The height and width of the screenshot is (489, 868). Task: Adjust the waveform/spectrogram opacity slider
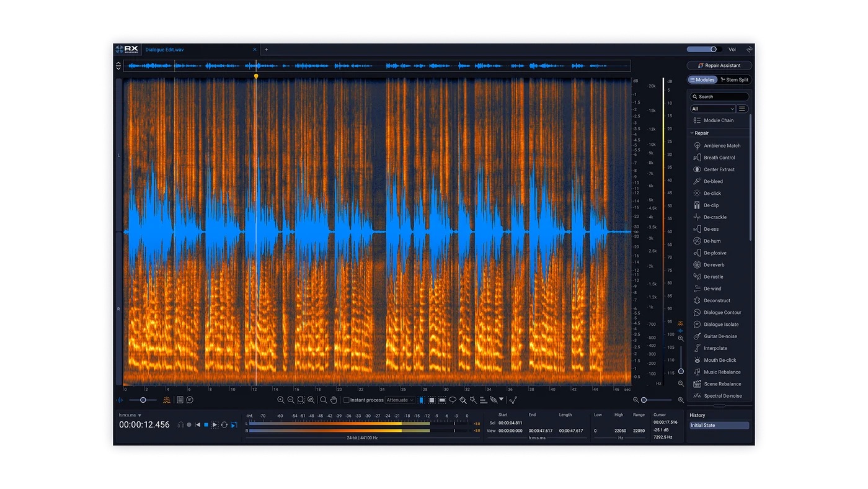click(x=143, y=400)
